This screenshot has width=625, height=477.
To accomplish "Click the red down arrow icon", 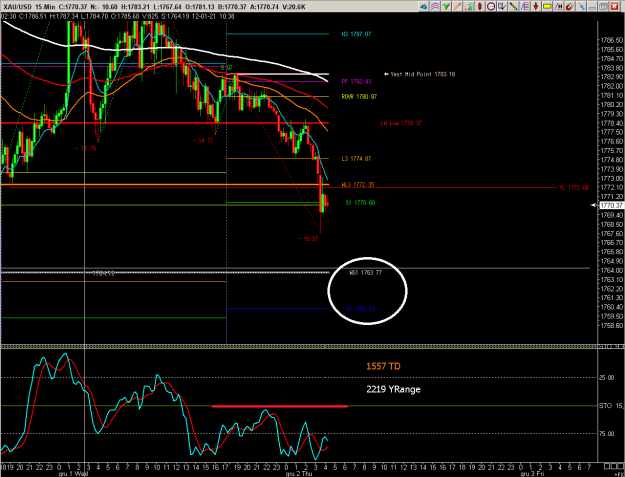I will coord(536,6).
